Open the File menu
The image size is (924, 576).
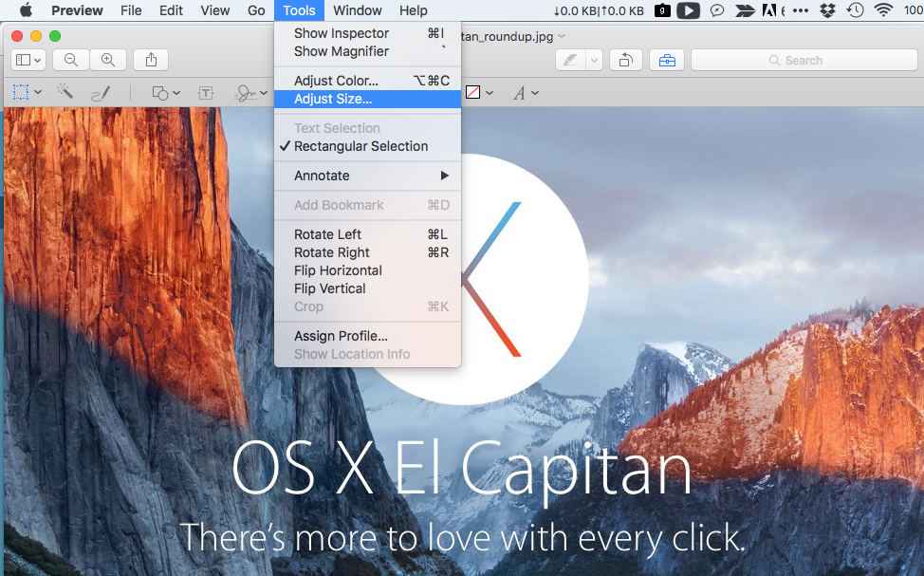pyautogui.click(x=131, y=10)
